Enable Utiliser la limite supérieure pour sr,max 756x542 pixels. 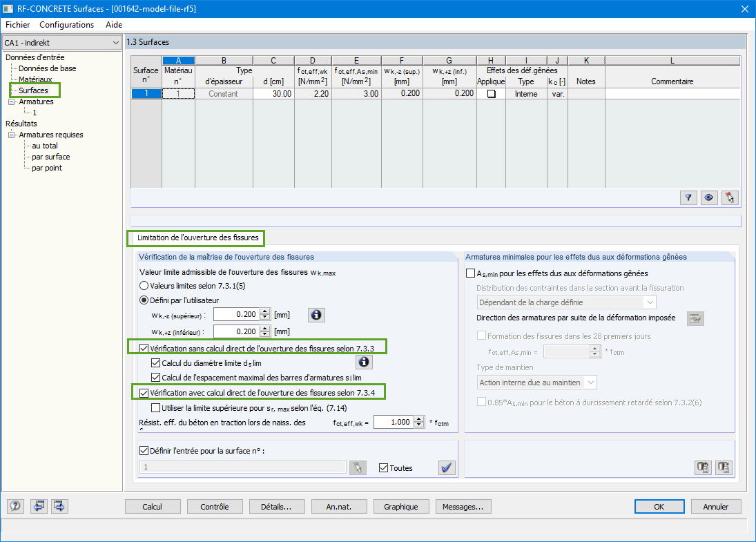[x=156, y=408]
